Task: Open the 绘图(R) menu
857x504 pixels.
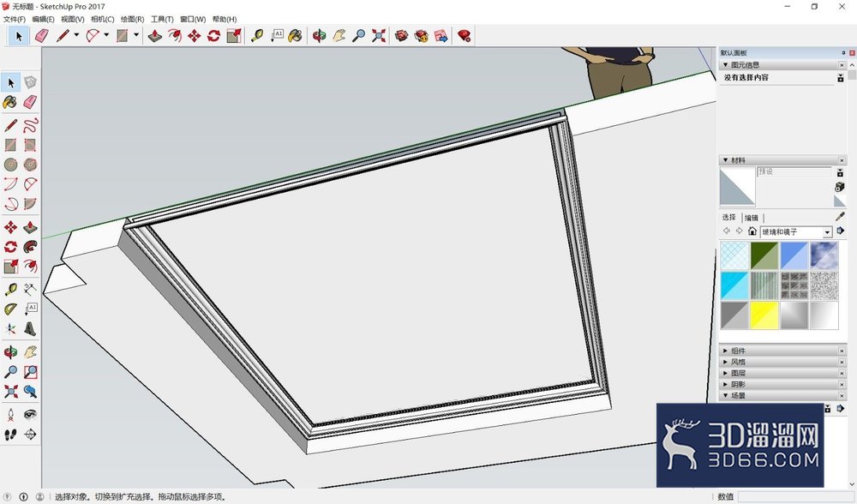Action: tap(132, 19)
